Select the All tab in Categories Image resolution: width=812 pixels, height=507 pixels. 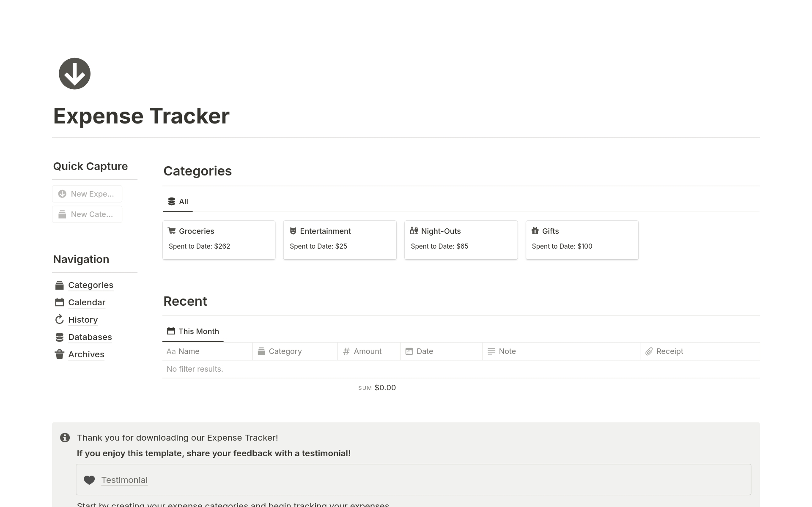point(178,202)
